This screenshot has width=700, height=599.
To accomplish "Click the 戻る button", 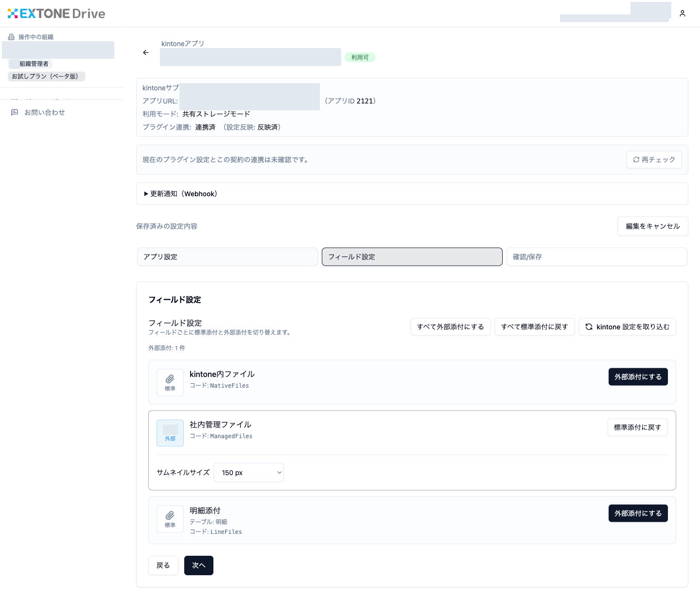I will 163,565.
